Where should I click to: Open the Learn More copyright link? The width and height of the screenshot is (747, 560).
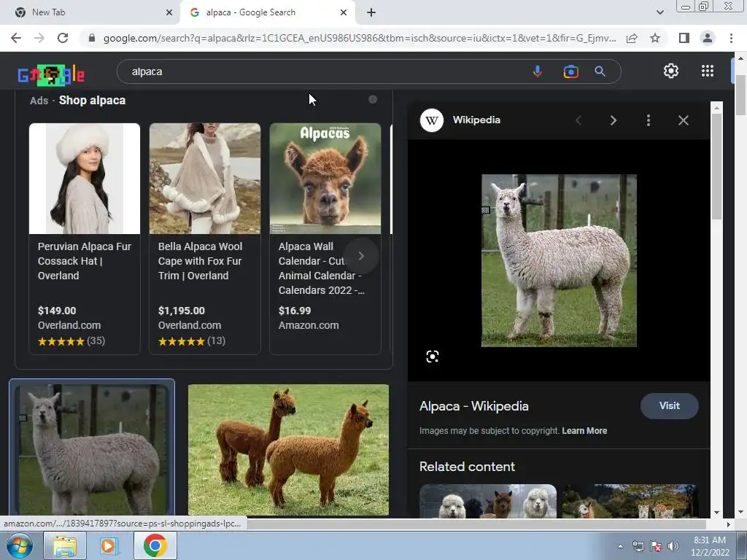584,431
